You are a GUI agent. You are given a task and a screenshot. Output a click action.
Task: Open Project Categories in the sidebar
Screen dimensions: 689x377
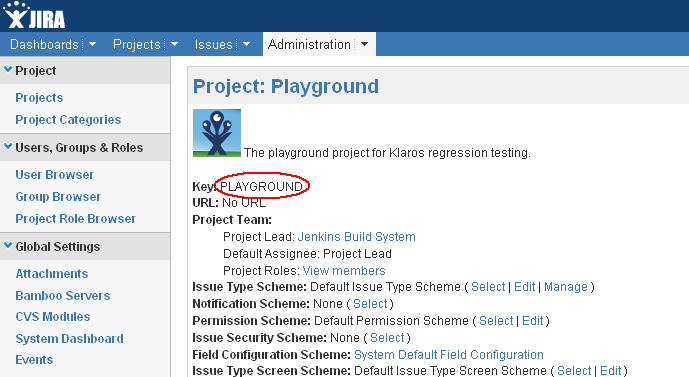[x=68, y=120]
